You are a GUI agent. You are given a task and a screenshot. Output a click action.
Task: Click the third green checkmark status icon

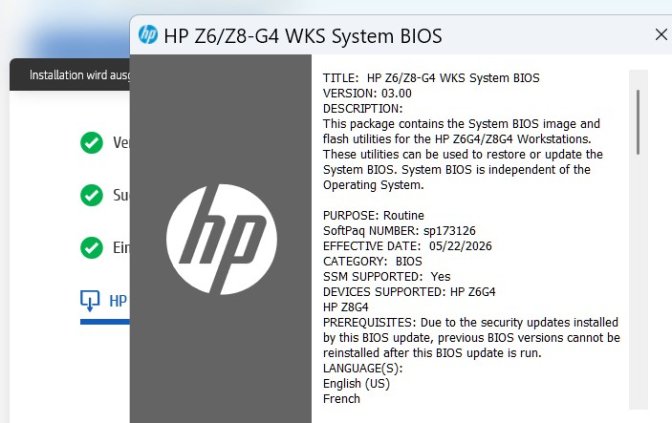coord(91,248)
